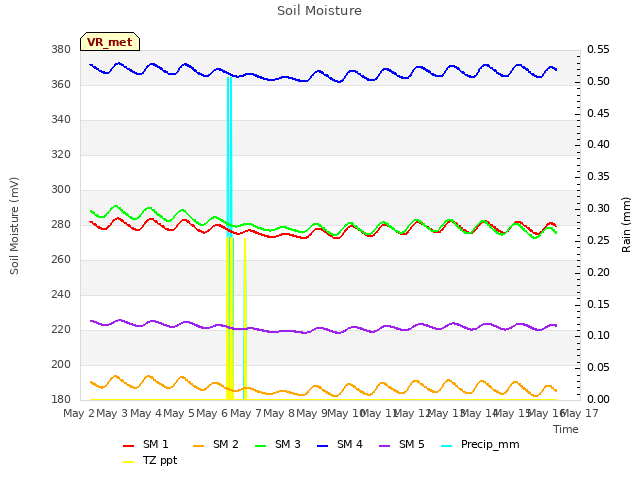
Task: Click the Soil Moisture chart title
Action: (x=319, y=11)
